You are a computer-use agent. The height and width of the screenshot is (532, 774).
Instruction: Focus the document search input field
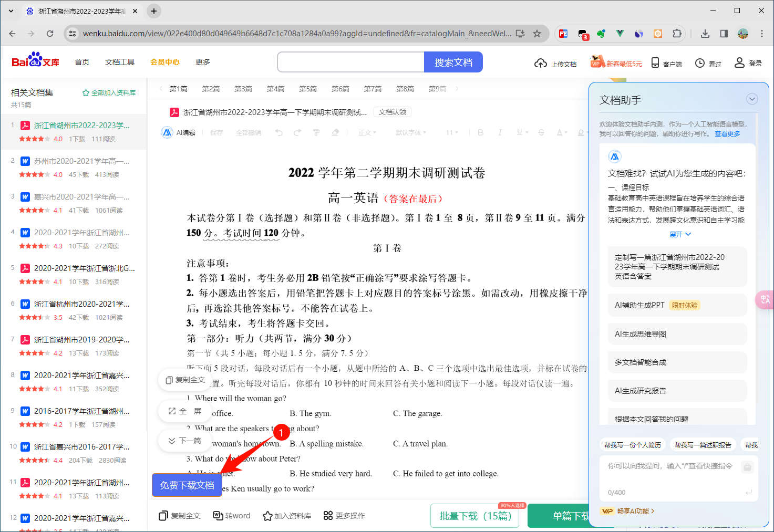tap(351, 62)
